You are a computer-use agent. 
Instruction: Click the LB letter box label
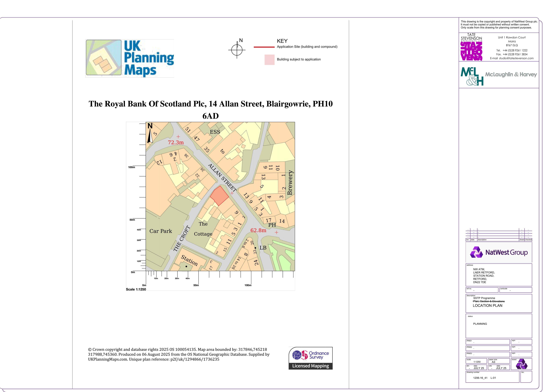(x=263, y=248)
